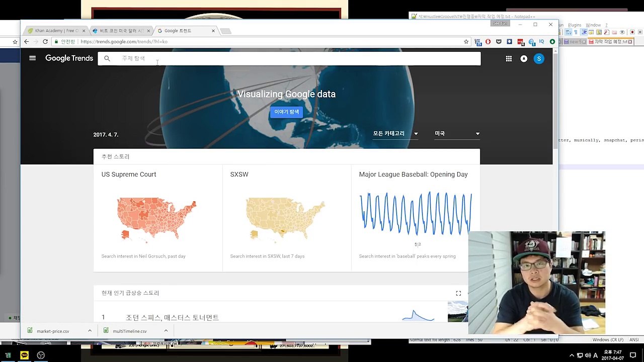Open the 미국 country dropdown
The height and width of the screenshot is (362, 644).
click(x=457, y=134)
